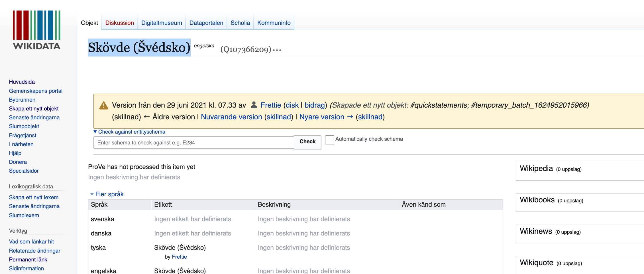Click the user avatar icon beside Frettie

tap(254, 105)
